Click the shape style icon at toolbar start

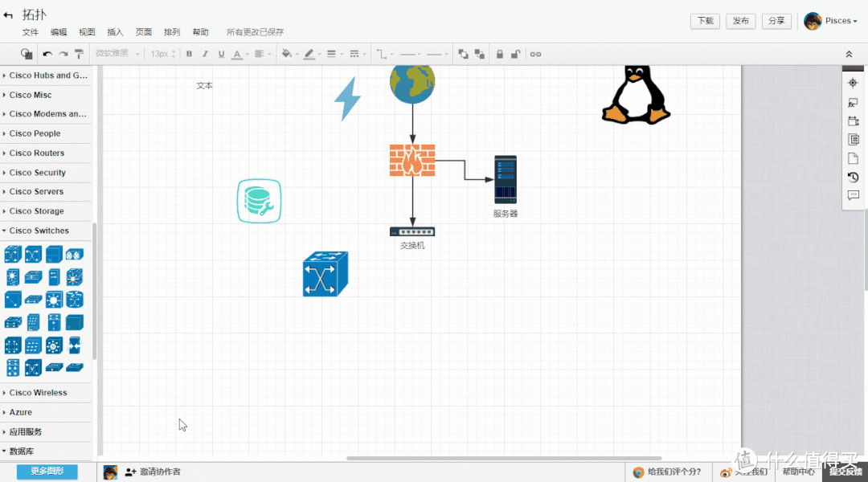click(x=26, y=54)
